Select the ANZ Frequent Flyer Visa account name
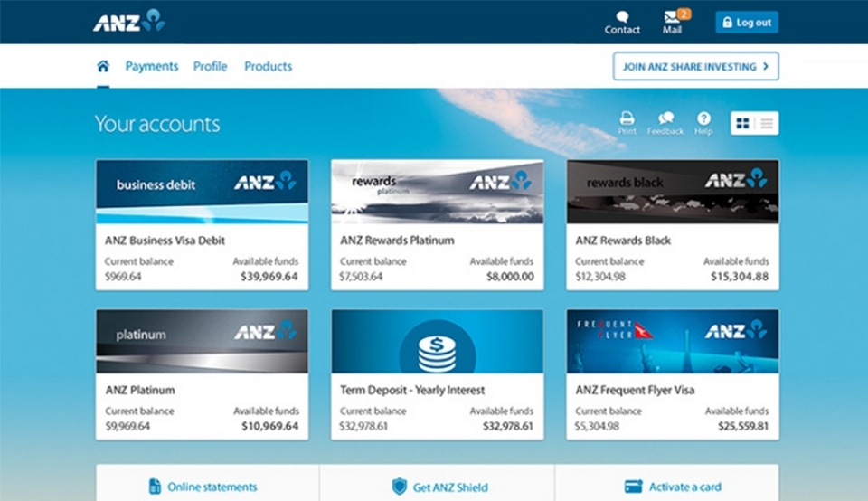868x501 pixels. (x=635, y=391)
